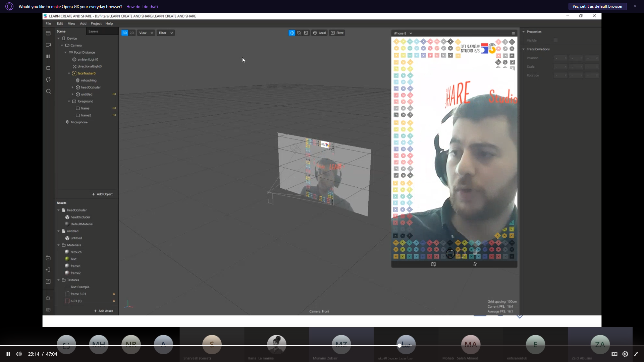Select the Microphone scene item
Viewport: 644px width, 362px height.
pos(79,122)
